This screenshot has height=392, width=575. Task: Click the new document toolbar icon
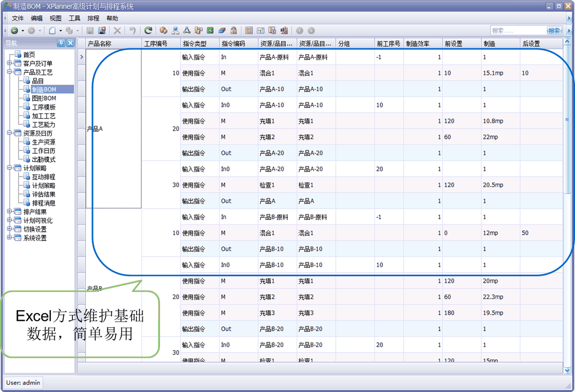(52, 31)
